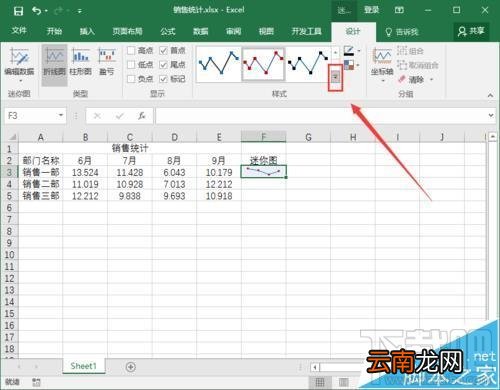This screenshot has height=390, width=500.
Task: Open the 审阅 Review tab
Action: (x=233, y=31)
